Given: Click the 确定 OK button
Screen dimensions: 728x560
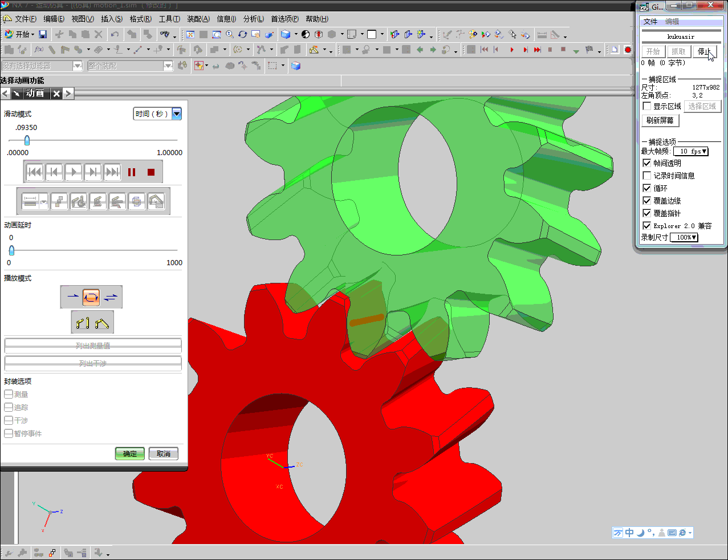Looking at the screenshot, I should tap(130, 454).
